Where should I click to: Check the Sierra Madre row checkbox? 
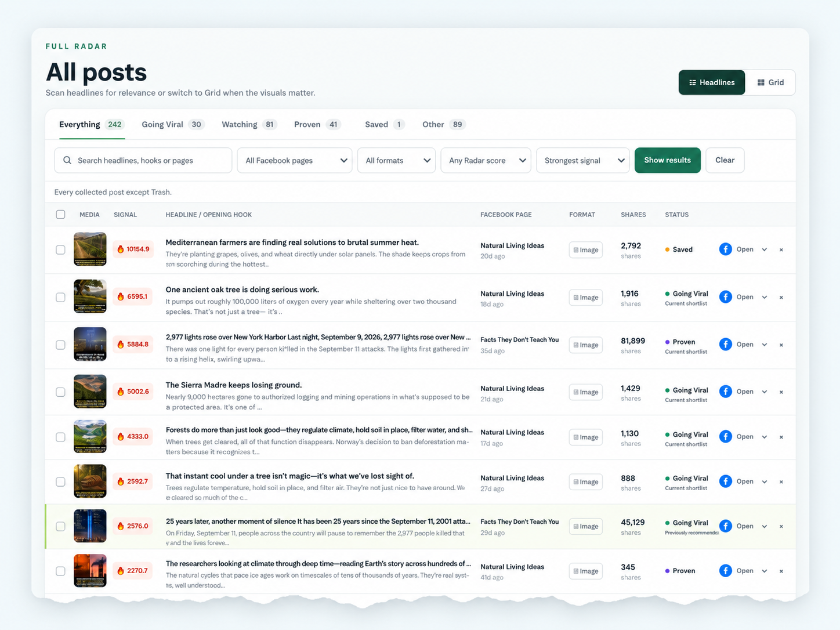[x=60, y=392]
